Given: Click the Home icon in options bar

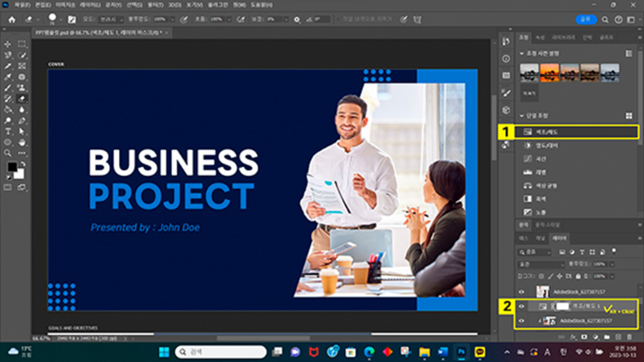Looking at the screenshot, I should click(10, 18).
